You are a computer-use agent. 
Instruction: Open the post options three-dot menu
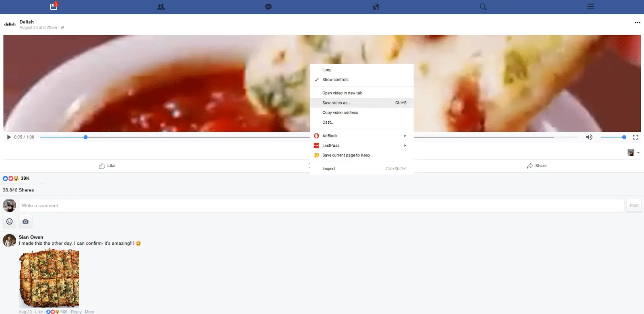click(637, 23)
